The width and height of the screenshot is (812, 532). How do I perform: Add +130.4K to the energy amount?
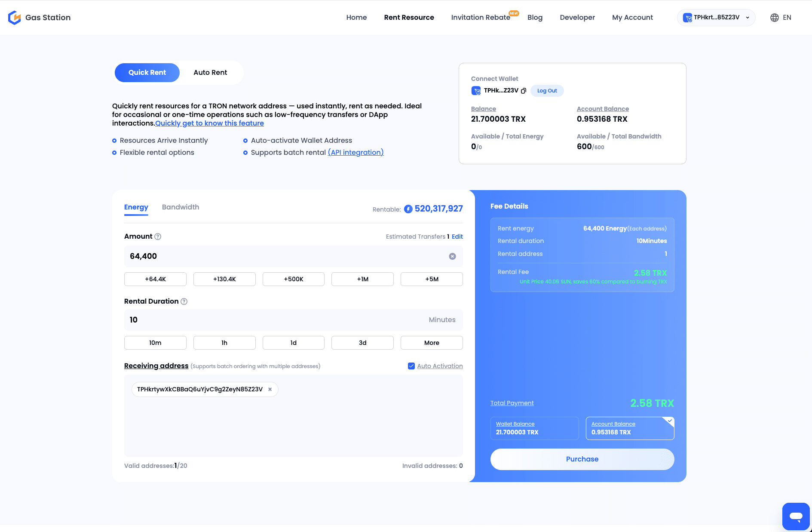point(224,279)
